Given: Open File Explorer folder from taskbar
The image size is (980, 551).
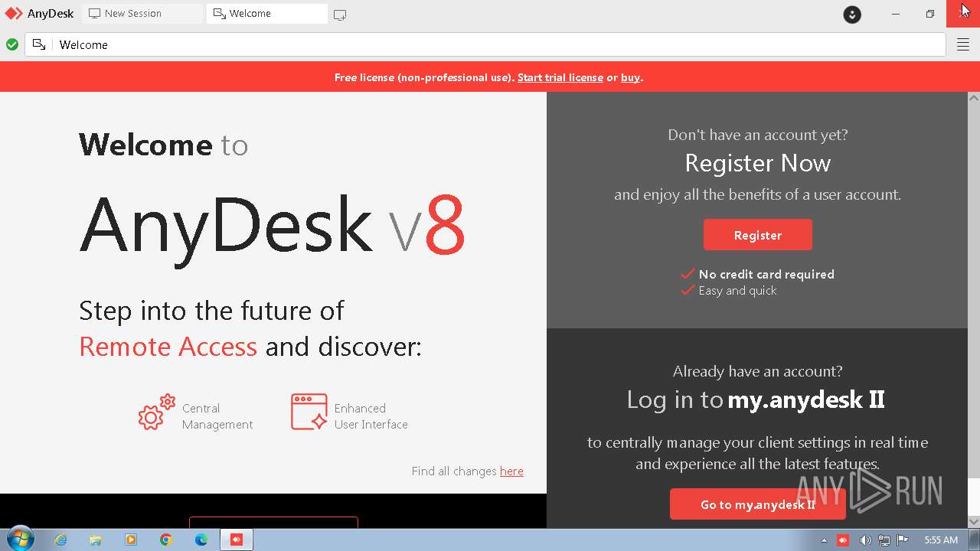Looking at the screenshot, I should (x=96, y=540).
